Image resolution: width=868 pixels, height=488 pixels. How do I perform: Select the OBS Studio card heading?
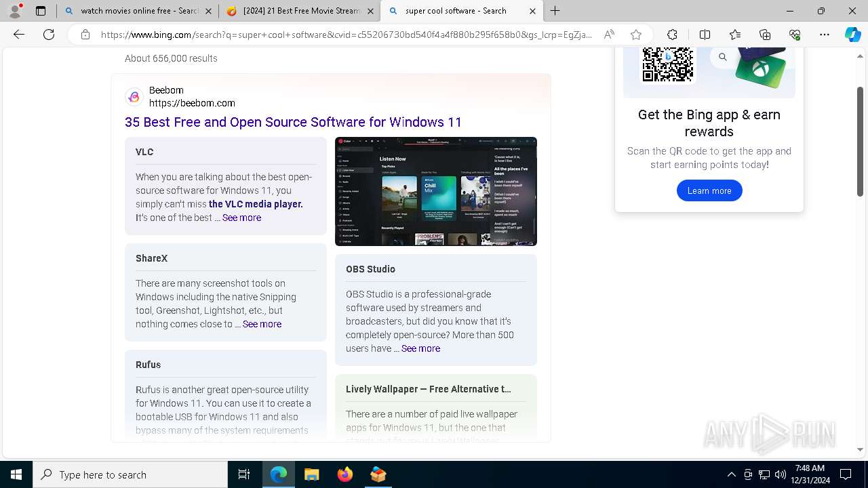[370, 269]
